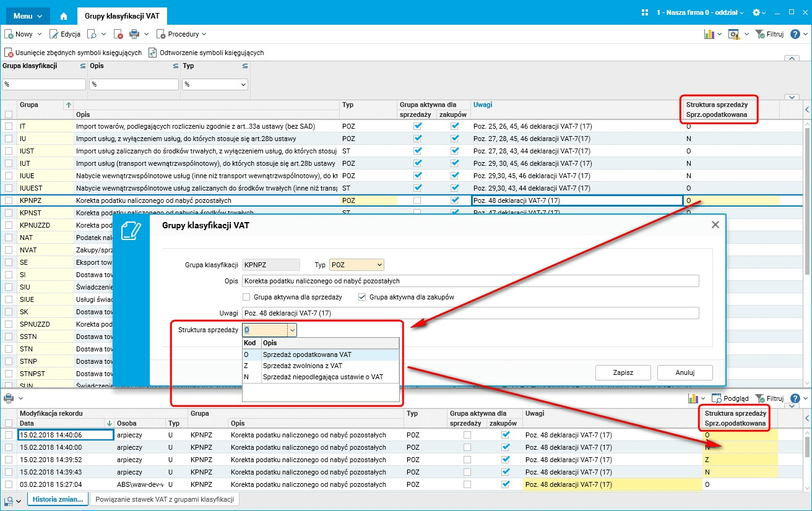Click the app grid icon in title bar
Viewport: 812px width, 511px height.
(645, 12)
